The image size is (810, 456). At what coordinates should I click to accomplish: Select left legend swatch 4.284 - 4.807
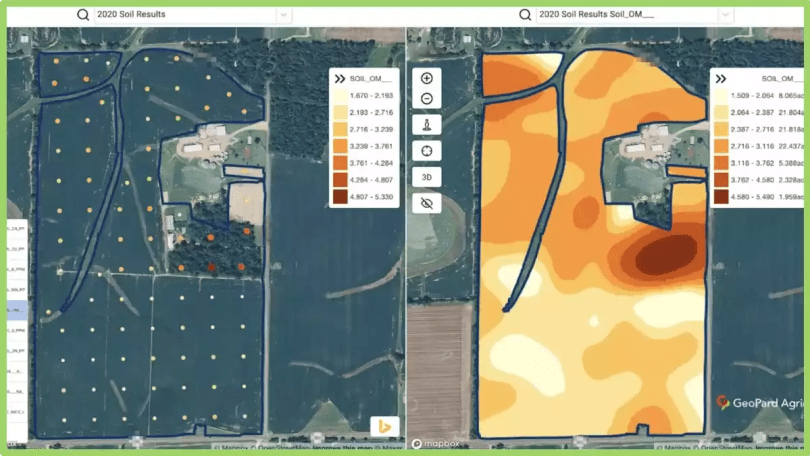pyautogui.click(x=340, y=180)
